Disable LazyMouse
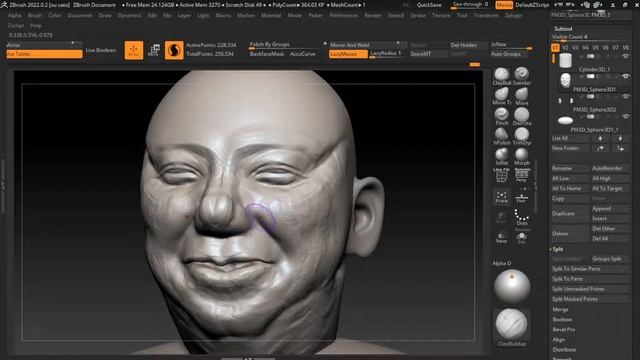This screenshot has width=640, height=360. pos(348,54)
